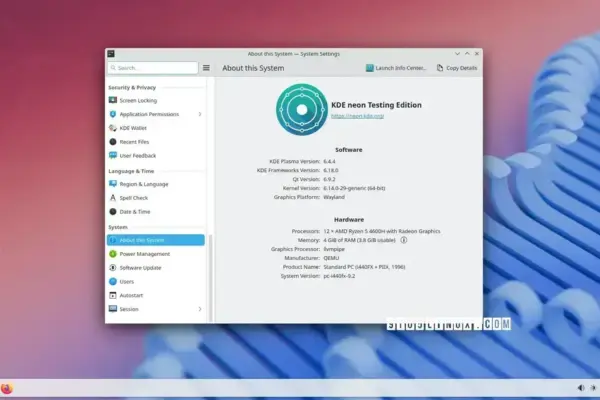Click the QEMU manufacturer value

tap(331, 258)
